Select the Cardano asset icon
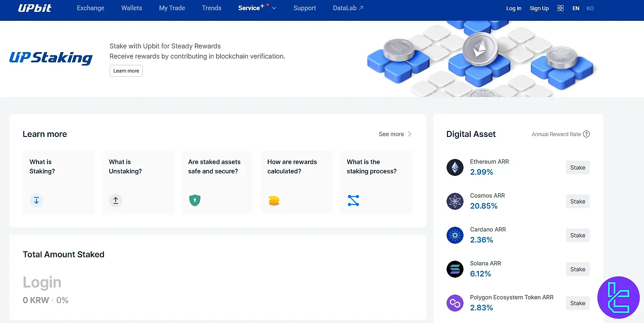Screen dimensions: 644x323 tap(455, 235)
